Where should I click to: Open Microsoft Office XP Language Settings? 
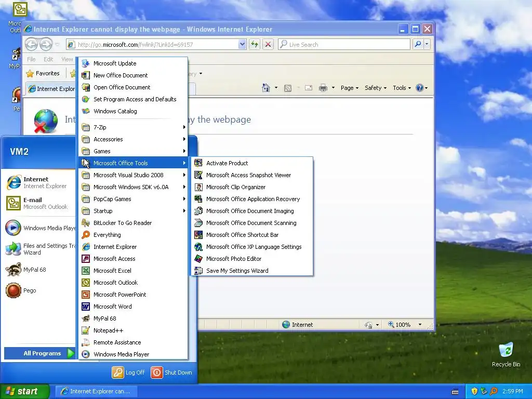tap(252, 247)
